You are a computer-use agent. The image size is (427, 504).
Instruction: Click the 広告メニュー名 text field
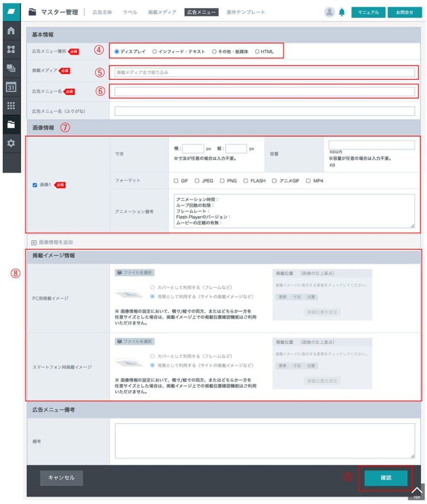tap(264, 92)
